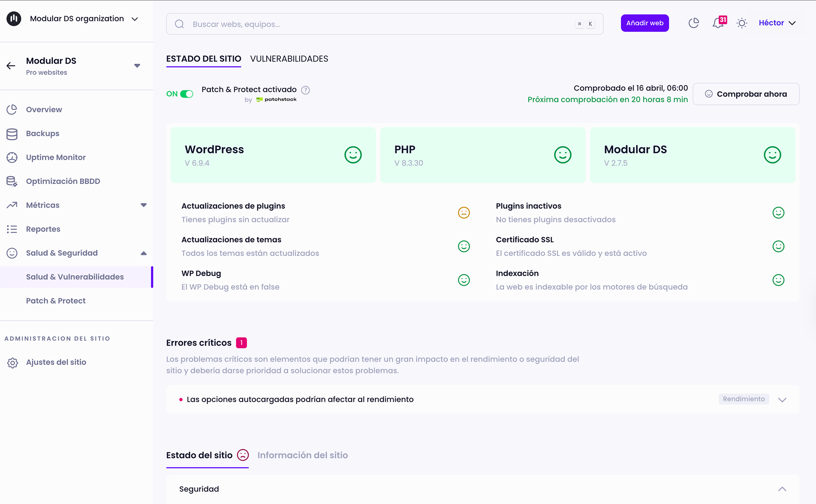Click Actualizaciones de plugins neutral face icon

(464, 213)
